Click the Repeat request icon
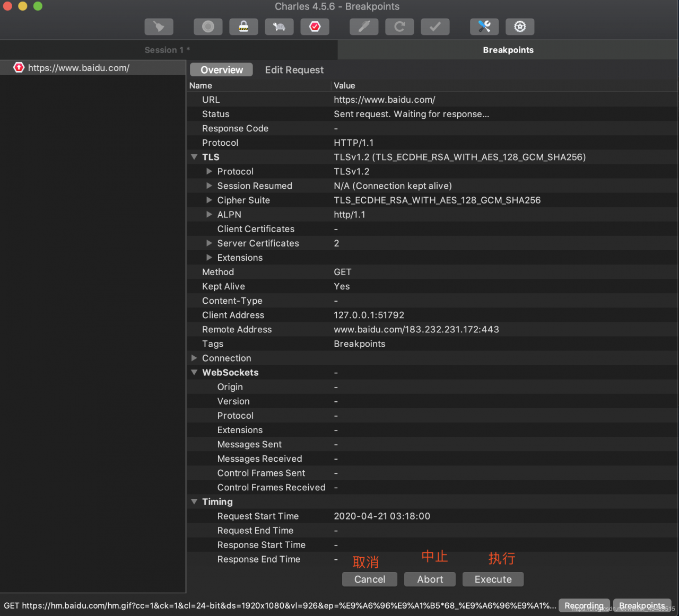Screen dimensions: 679x616 point(399,27)
